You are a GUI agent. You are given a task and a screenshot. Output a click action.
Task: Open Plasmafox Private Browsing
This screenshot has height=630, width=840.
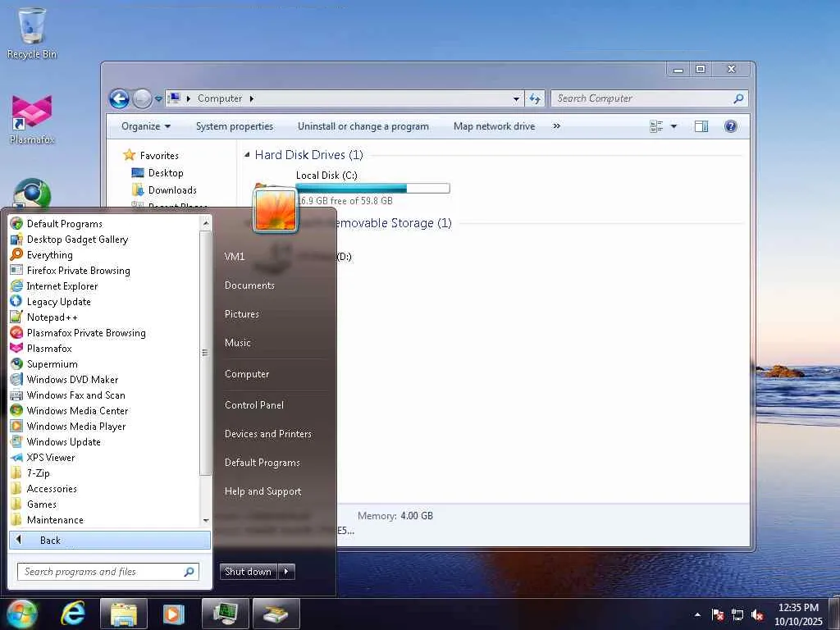pyautogui.click(x=78, y=332)
